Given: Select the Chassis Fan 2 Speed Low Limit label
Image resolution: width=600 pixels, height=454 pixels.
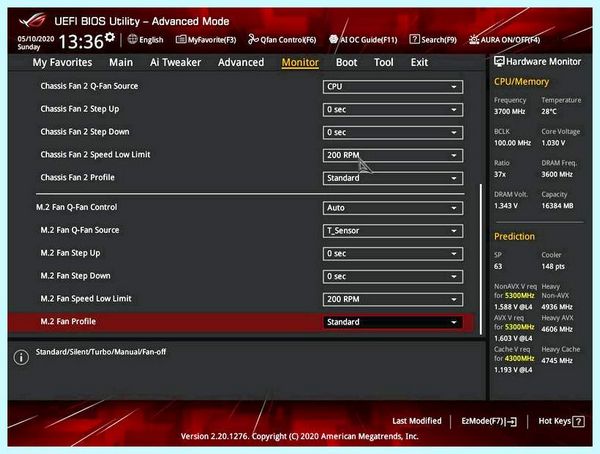Looking at the screenshot, I should click(x=95, y=155).
